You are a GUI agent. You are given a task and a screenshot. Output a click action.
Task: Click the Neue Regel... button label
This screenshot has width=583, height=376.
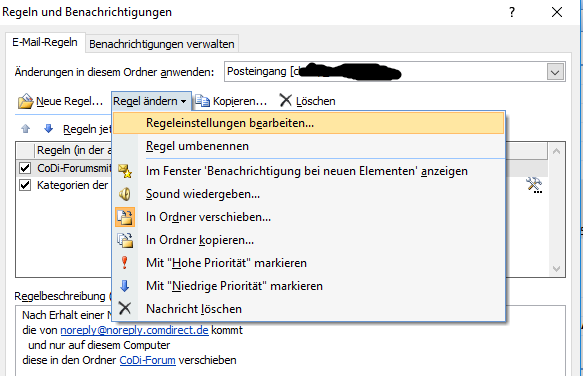pyautogui.click(x=69, y=101)
